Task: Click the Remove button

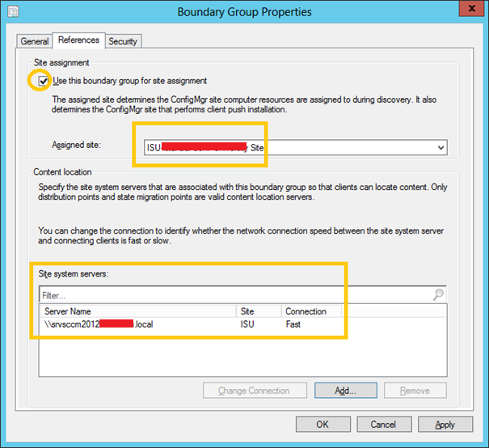Action: tap(415, 391)
